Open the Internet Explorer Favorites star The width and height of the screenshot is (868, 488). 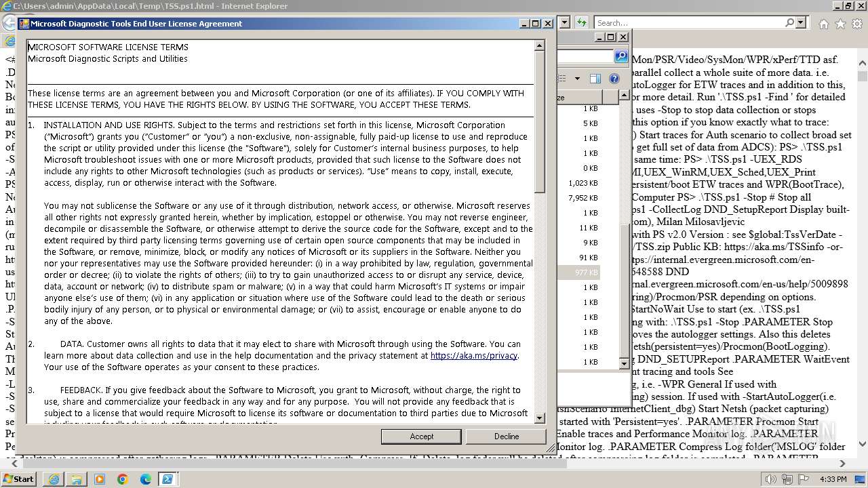click(840, 24)
